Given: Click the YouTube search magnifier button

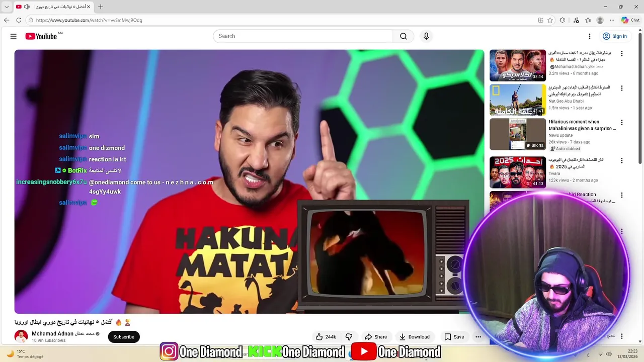Looking at the screenshot, I should 404,36.
